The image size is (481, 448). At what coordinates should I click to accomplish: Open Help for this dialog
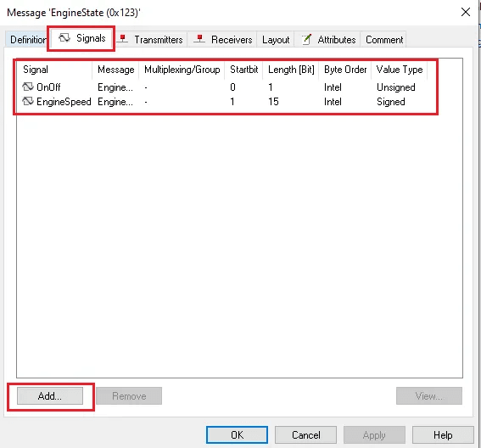(x=443, y=434)
